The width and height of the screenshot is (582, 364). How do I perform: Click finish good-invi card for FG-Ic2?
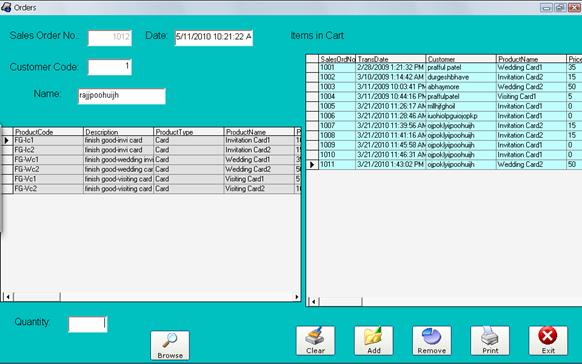118,150
